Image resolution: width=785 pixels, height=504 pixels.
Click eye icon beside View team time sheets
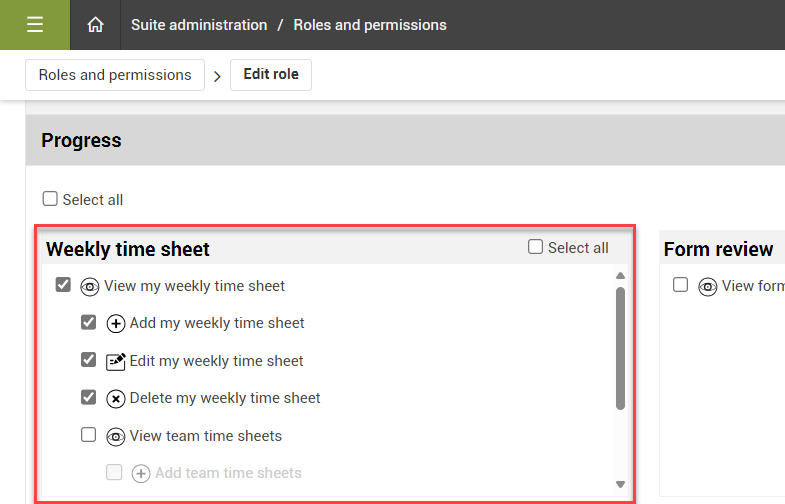tap(116, 436)
